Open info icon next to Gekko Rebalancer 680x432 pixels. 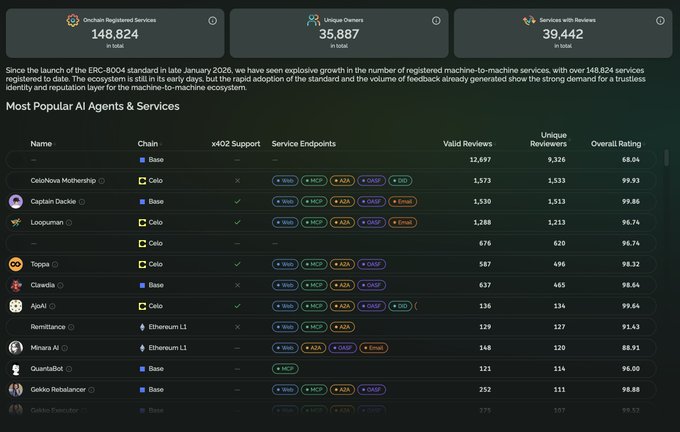coord(92,389)
